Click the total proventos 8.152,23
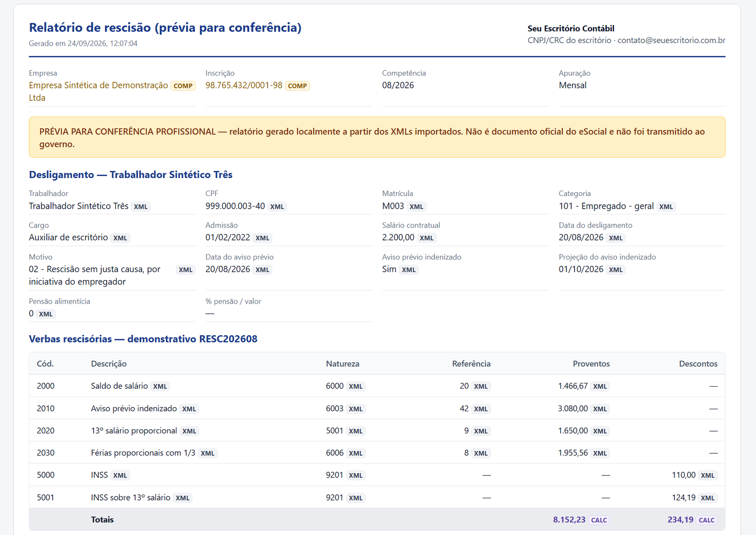The image size is (756, 535). 569,519
